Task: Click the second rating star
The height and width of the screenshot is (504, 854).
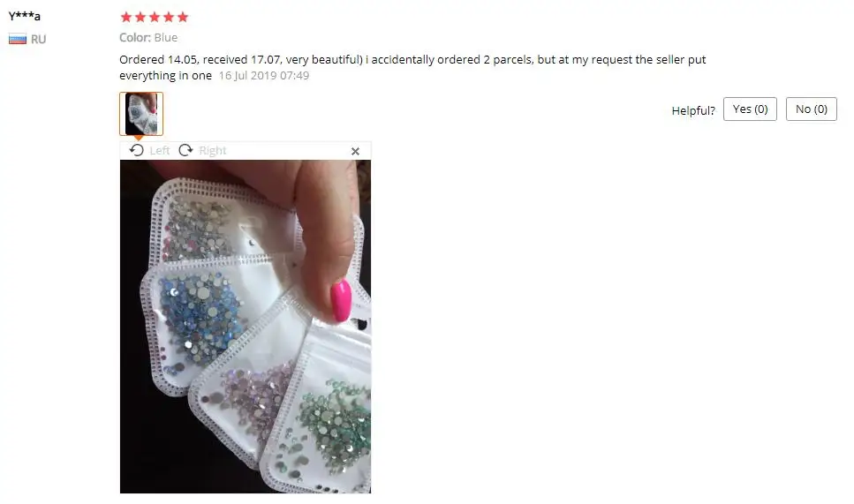Action: (x=140, y=18)
